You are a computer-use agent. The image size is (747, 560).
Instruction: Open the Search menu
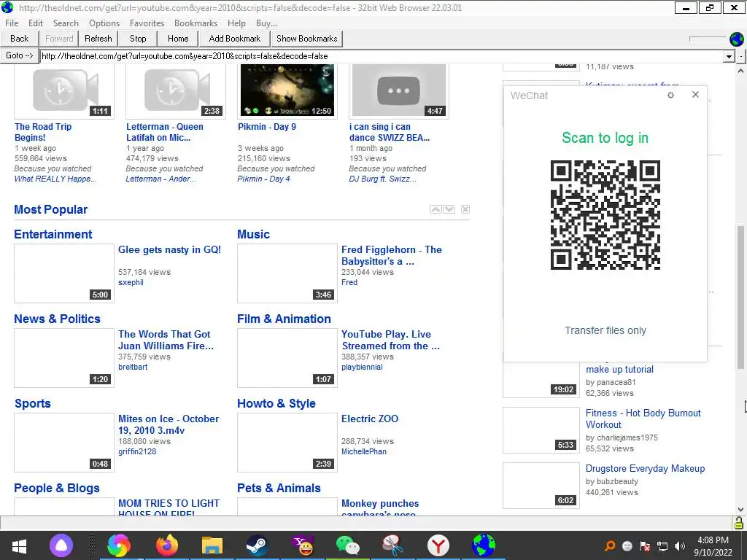click(x=66, y=23)
